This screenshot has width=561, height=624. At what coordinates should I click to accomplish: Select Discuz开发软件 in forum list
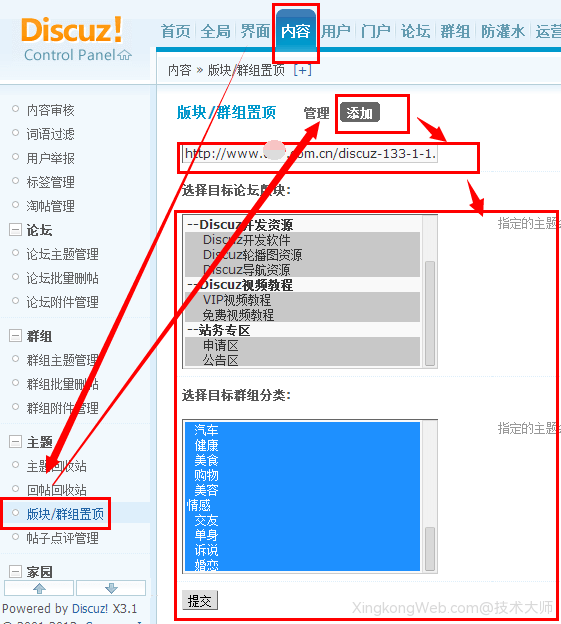302,240
